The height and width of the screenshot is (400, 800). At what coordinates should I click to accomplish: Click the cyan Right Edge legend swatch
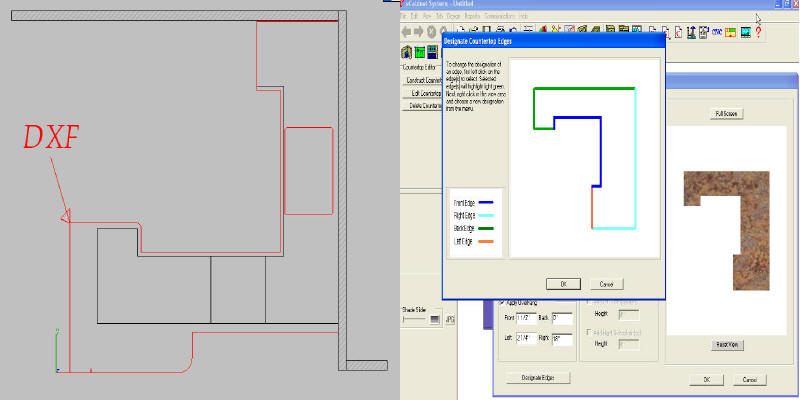pos(486,216)
